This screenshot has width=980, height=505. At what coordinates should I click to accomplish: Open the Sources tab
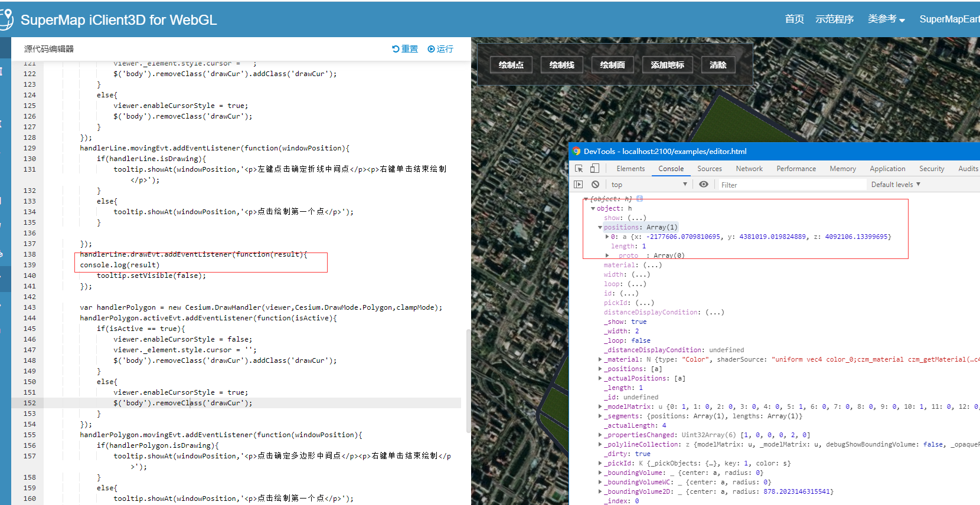click(x=710, y=169)
